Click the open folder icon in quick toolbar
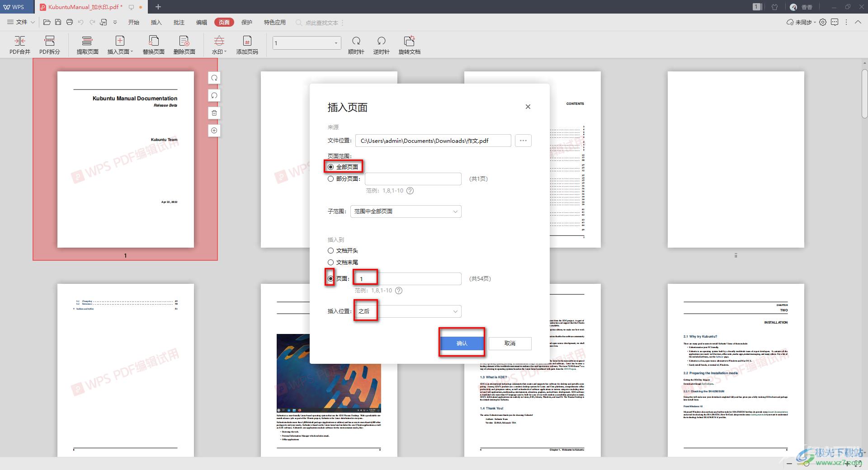 tap(47, 22)
